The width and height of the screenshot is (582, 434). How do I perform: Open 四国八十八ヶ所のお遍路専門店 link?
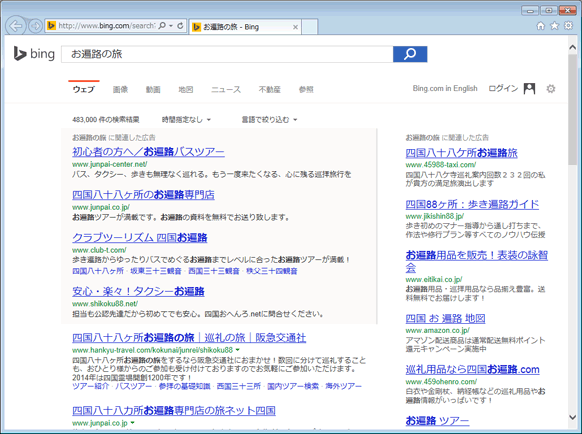pos(143,195)
